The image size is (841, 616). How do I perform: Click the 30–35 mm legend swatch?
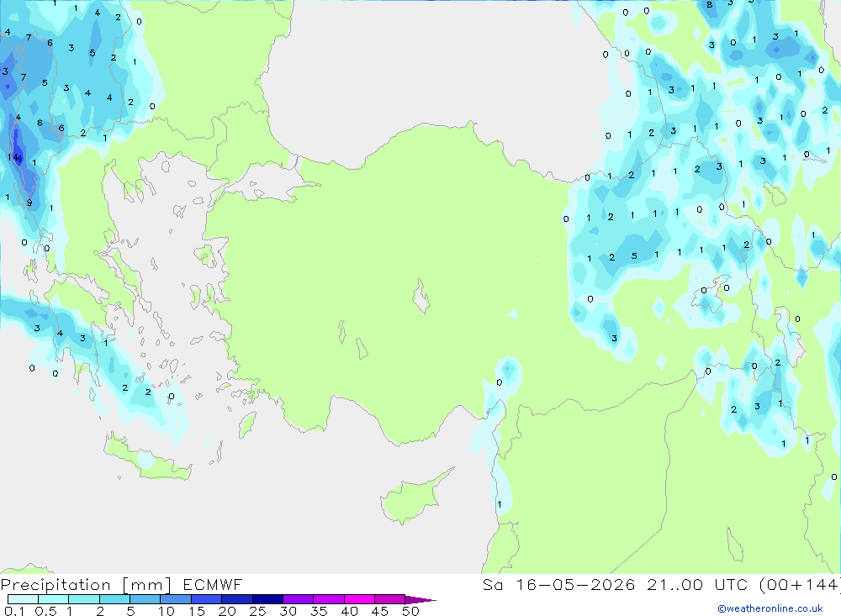point(298,599)
